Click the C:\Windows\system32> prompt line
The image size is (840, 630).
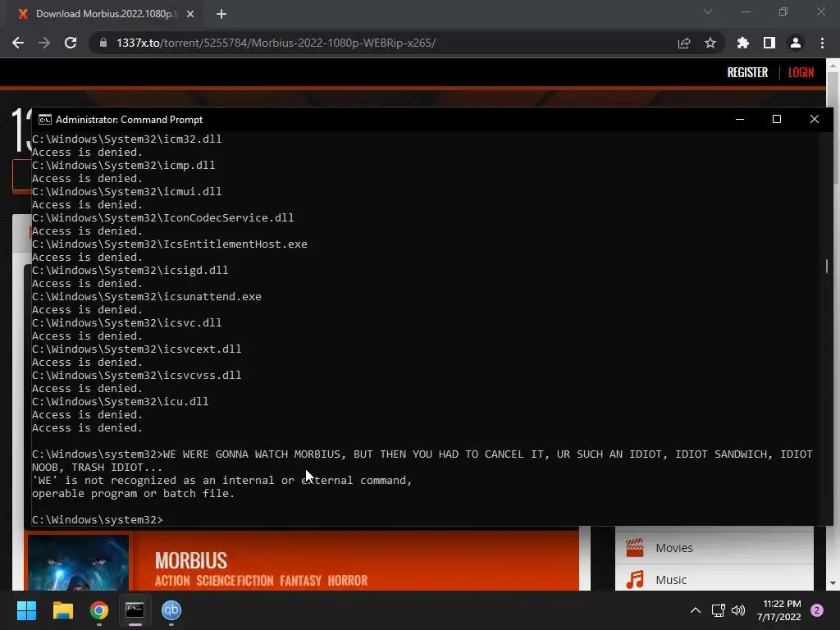98,519
